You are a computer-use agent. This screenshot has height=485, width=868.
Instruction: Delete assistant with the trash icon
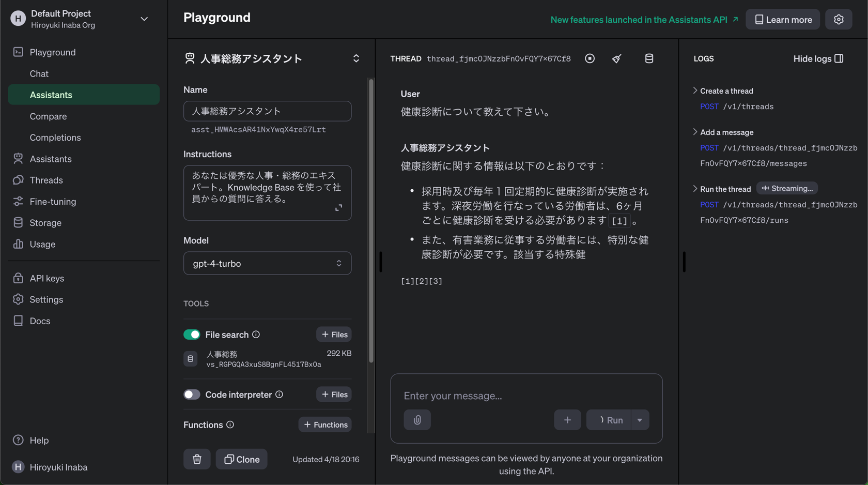point(197,459)
